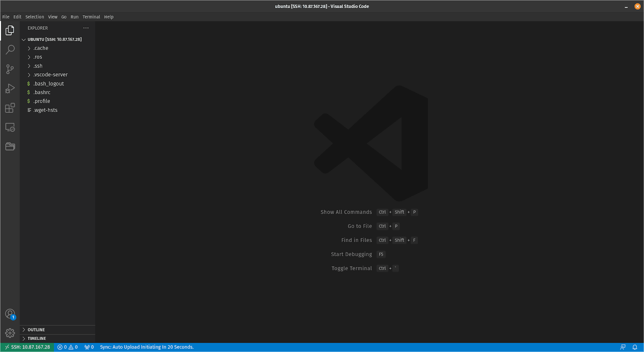
Task: Open the Selection menu
Action: click(x=35, y=17)
